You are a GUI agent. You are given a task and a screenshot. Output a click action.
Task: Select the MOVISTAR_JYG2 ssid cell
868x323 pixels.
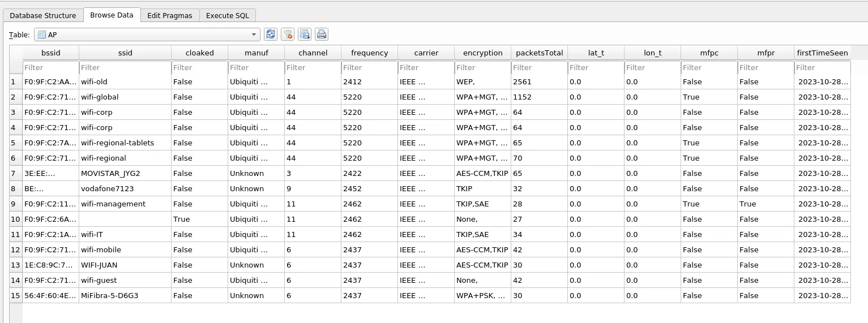[125, 173]
